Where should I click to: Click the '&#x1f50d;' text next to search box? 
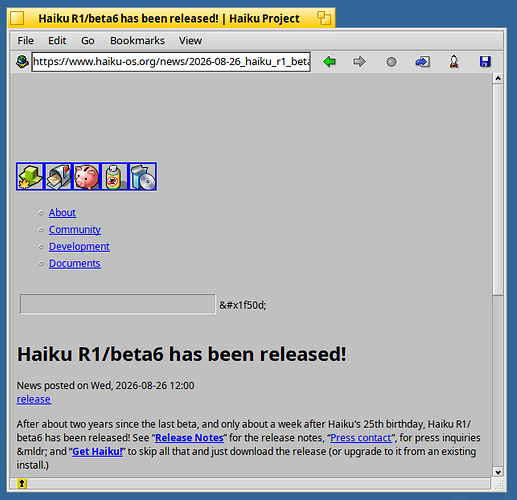pos(243,305)
